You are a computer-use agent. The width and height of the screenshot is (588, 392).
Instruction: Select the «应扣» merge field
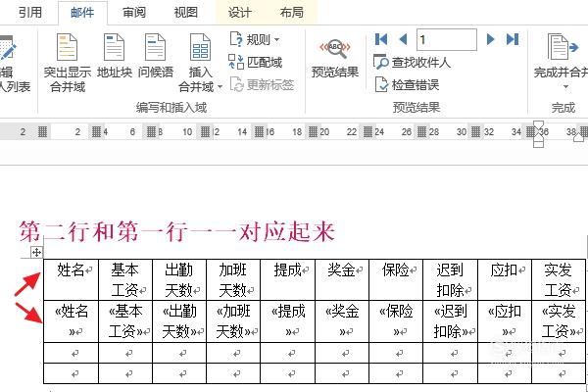505,320
